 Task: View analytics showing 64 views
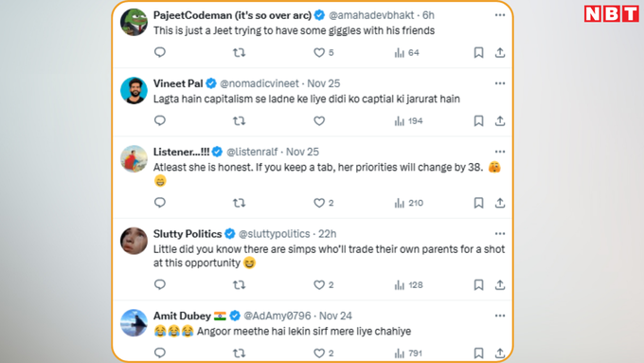pos(406,53)
